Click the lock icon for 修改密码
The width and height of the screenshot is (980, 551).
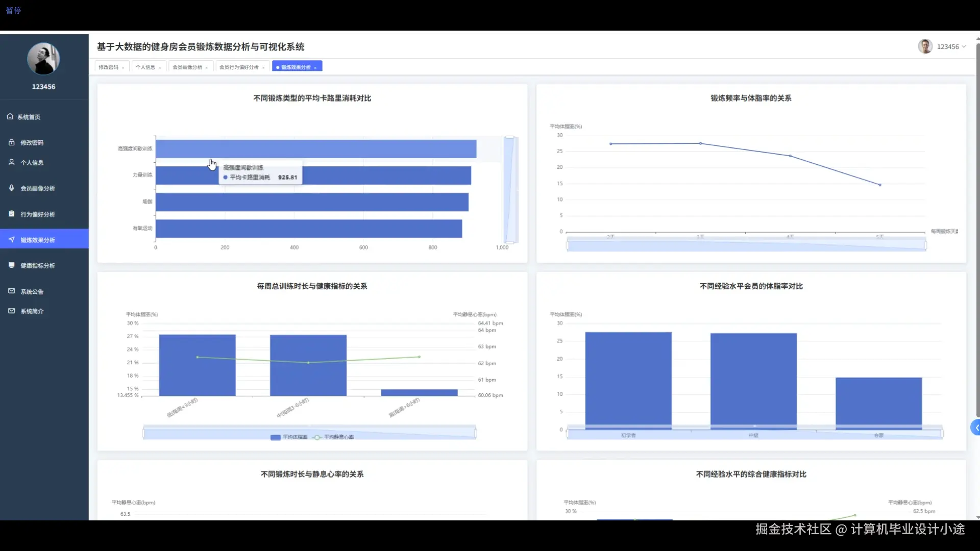point(12,142)
